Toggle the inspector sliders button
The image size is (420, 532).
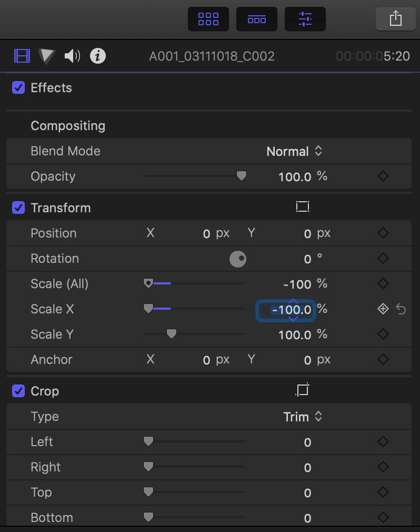coord(305,19)
